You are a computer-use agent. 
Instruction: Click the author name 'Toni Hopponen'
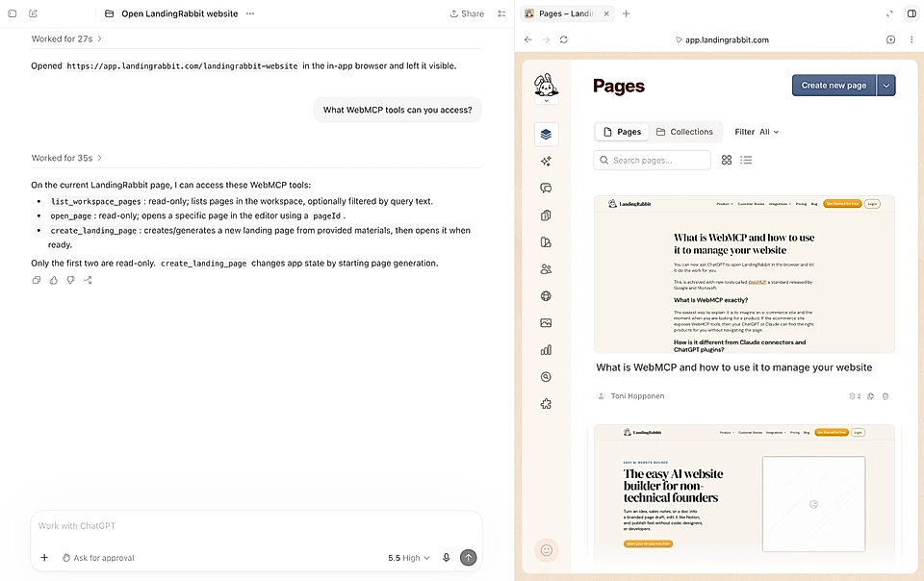(x=637, y=396)
